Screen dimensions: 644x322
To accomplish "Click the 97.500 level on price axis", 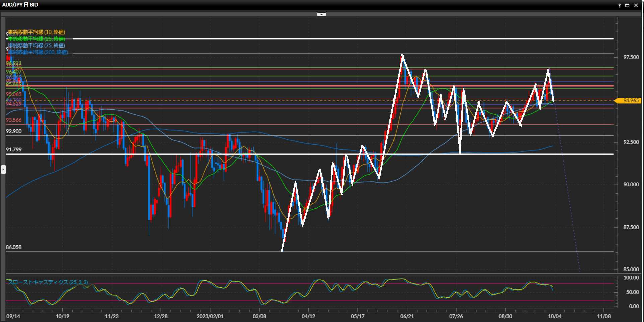I will [x=631, y=57].
